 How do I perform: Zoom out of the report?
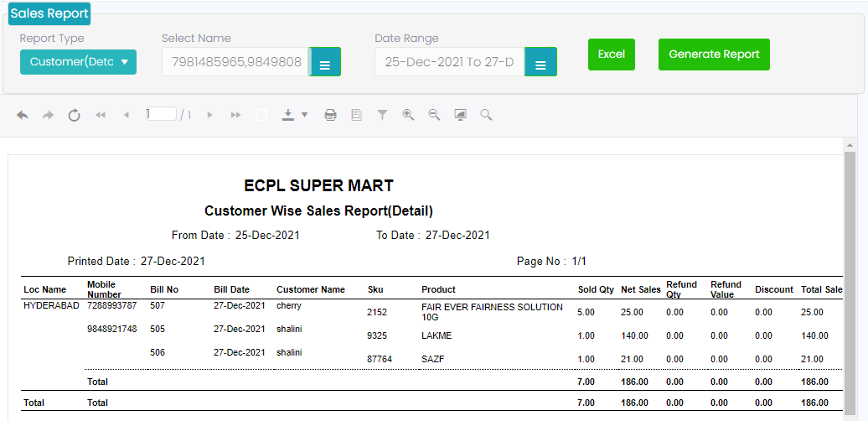[x=434, y=115]
